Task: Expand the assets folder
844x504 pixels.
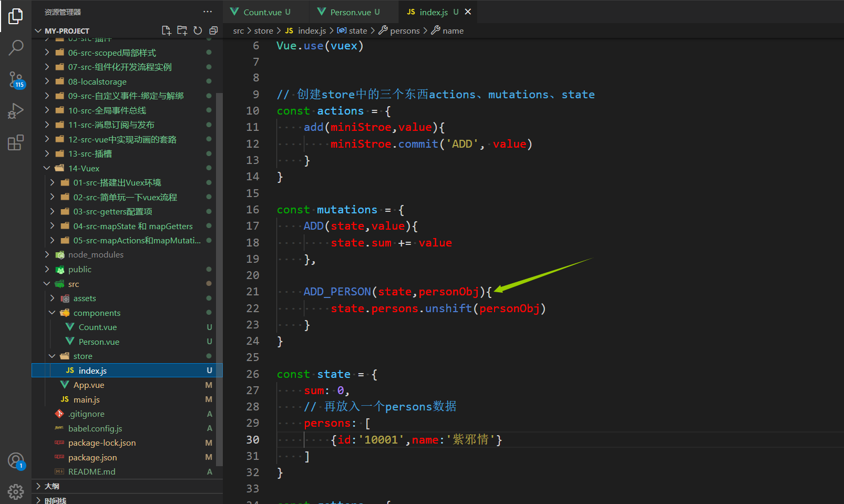Action: click(52, 298)
